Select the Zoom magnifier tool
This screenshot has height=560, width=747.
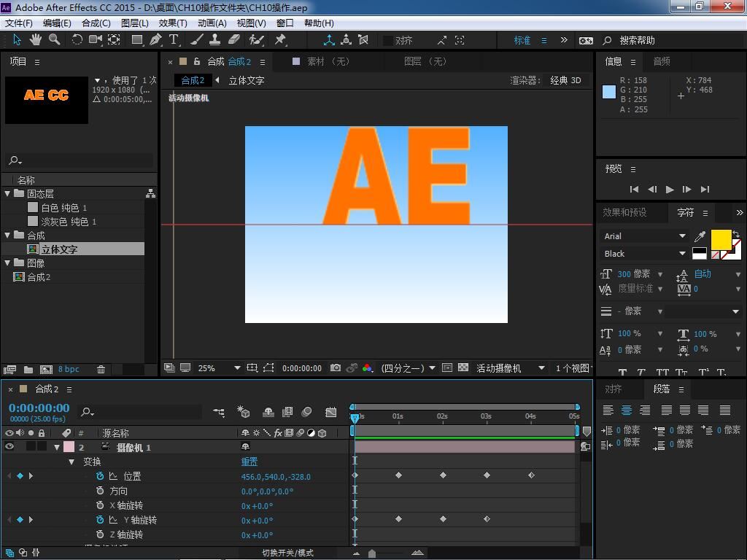tap(54, 40)
